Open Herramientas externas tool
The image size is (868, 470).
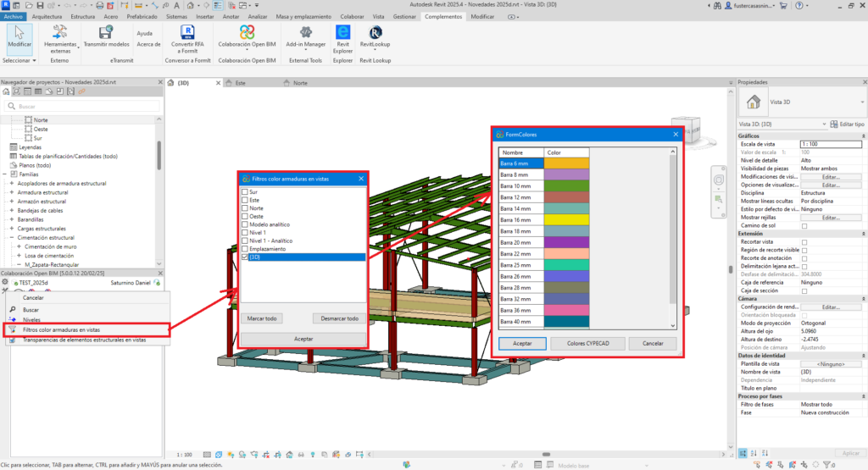coord(60,39)
